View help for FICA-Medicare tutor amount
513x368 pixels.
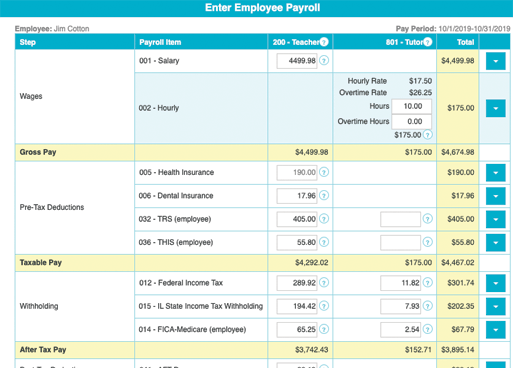coord(428,329)
